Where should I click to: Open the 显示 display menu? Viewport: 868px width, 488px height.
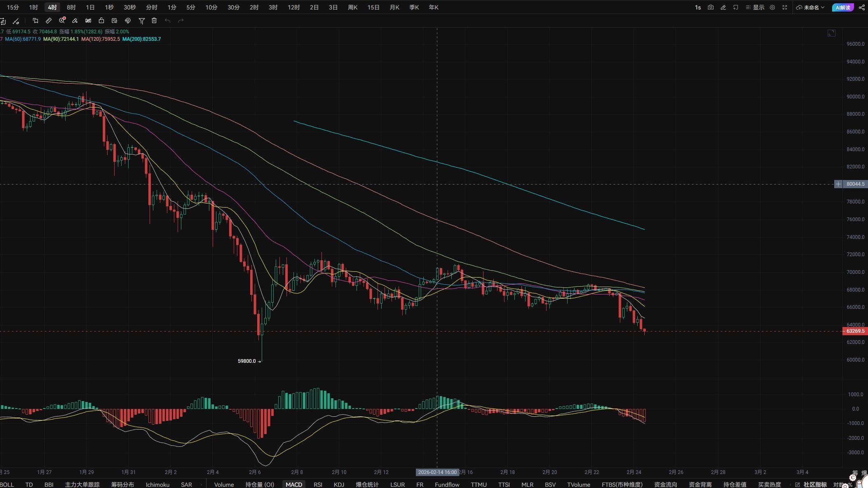click(x=755, y=7)
